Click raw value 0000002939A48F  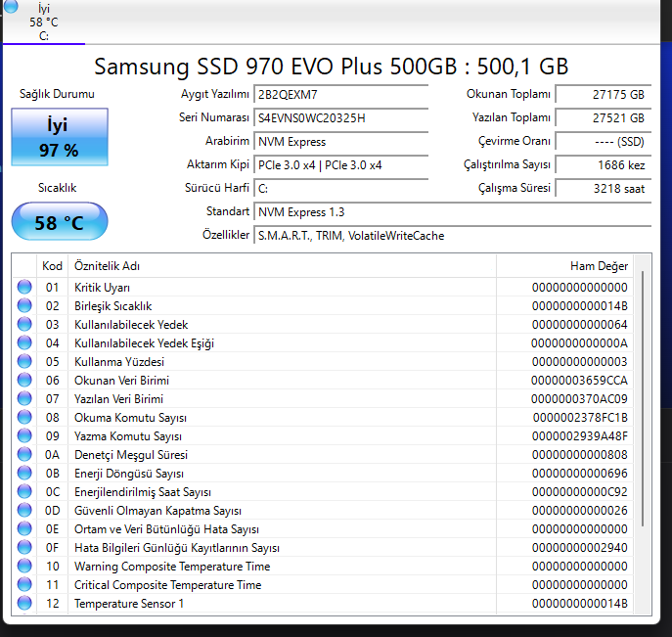pyautogui.click(x=580, y=436)
